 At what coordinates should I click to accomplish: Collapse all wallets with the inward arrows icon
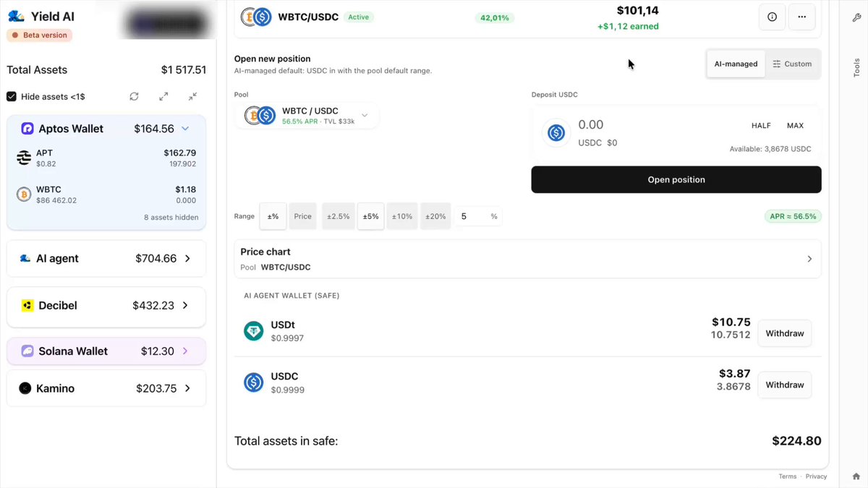(192, 96)
